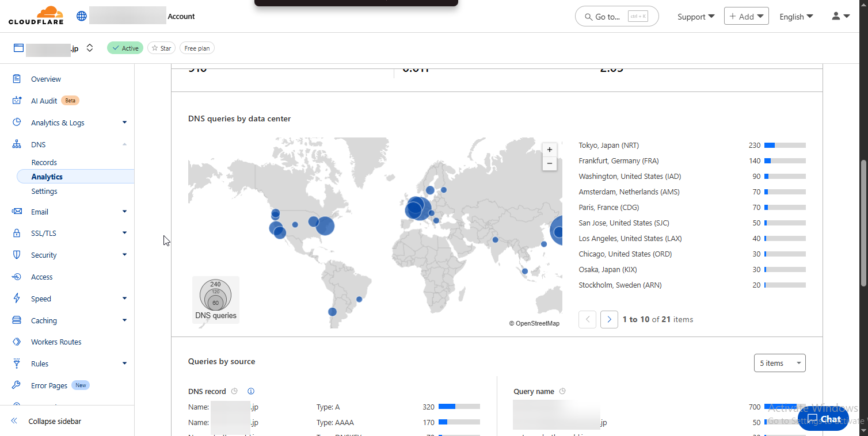This screenshot has width=868, height=436.
Task: Open the Workers Routes page
Action: click(56, 342)
